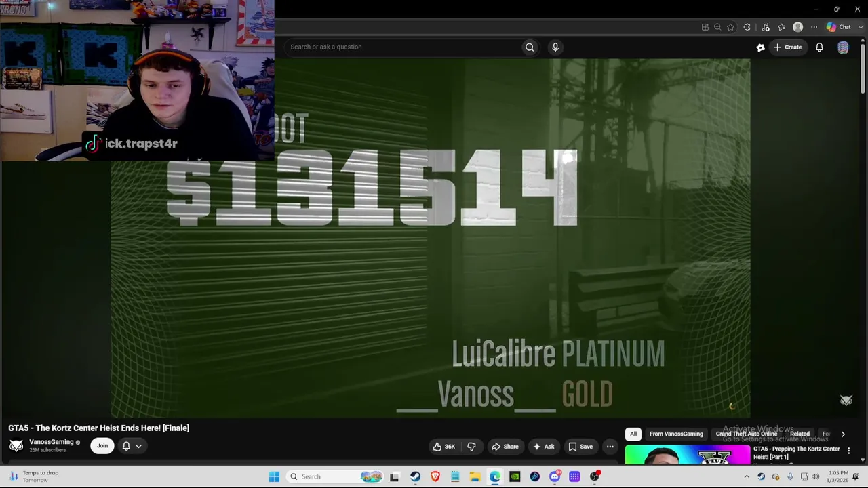Image resolution: width=868 pixels, height=488 pixels.
Task: Open the GTA5 Prepping Kortz Center video thumbnail
Action: pos(687,455)
